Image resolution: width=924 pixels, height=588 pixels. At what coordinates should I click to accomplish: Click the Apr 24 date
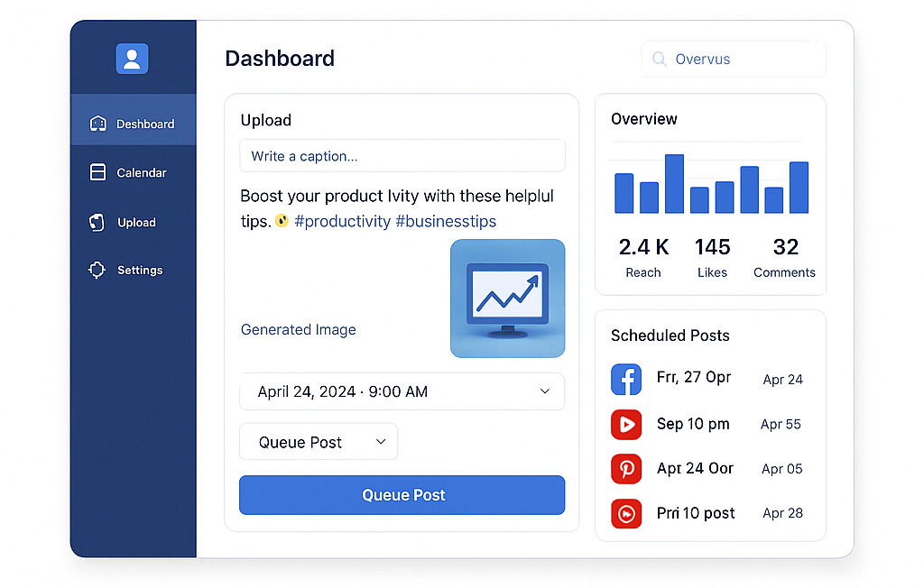[x=782, y=380]
